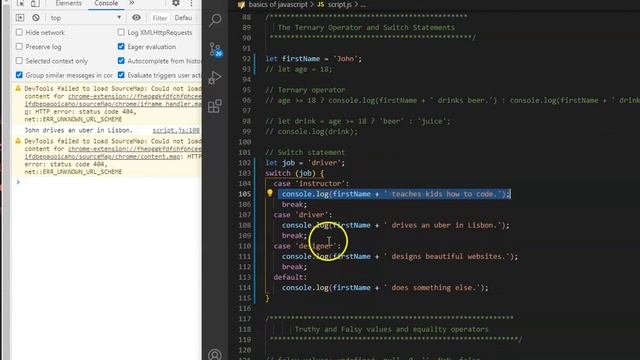This screenshot has height=360, width=640.
Task: Click the console input prompt line
Action: (x=108, y=182)
